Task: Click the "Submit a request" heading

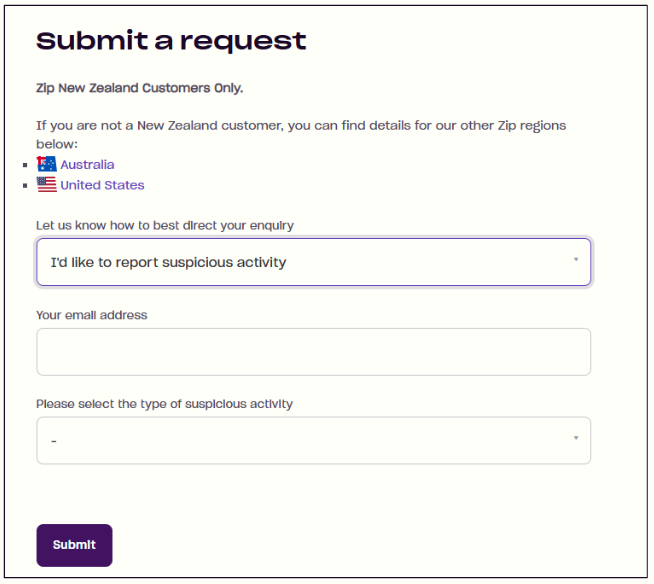Action: [x=171, y=41]
